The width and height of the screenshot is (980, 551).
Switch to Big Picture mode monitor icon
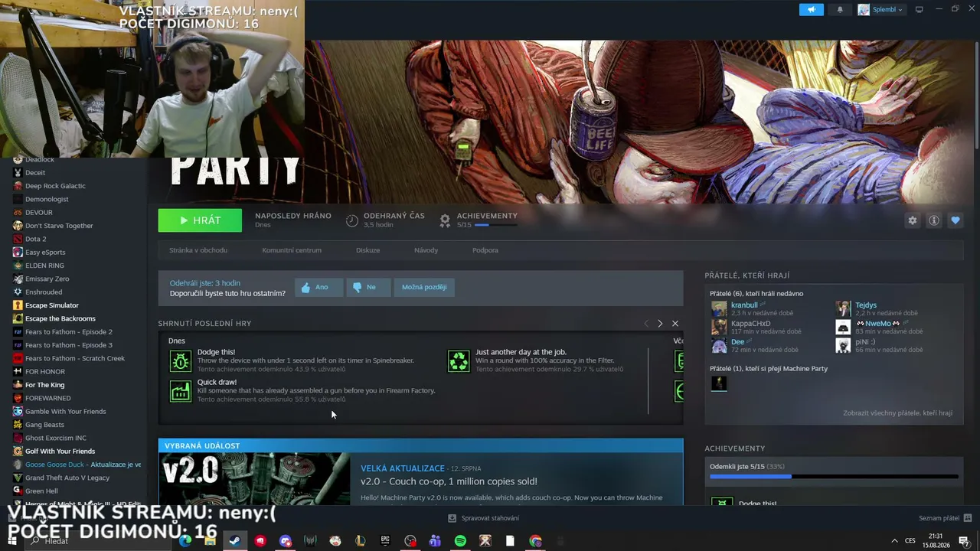[x=919, y=9]
